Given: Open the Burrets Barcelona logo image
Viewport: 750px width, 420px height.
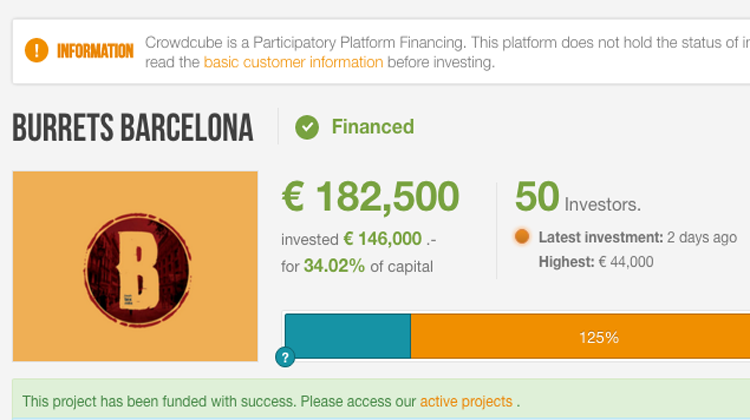Looking at the screenshot, I should (135, 266).
